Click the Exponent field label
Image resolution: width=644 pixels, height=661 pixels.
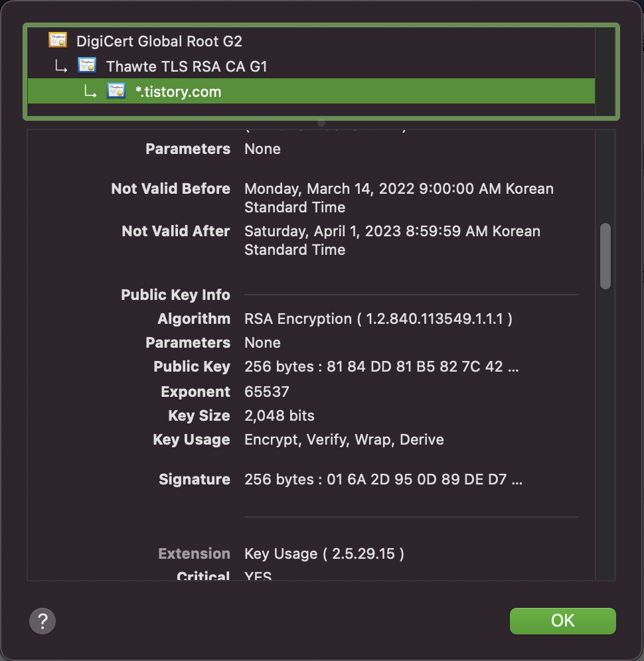196,392
